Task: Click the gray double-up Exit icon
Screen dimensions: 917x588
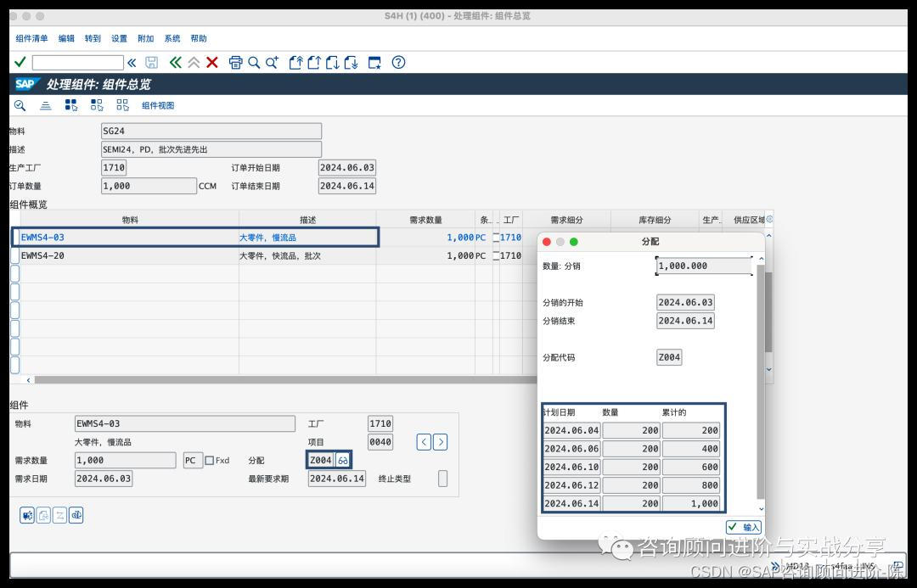Action: pyautogui.click(x=194, y=63)
